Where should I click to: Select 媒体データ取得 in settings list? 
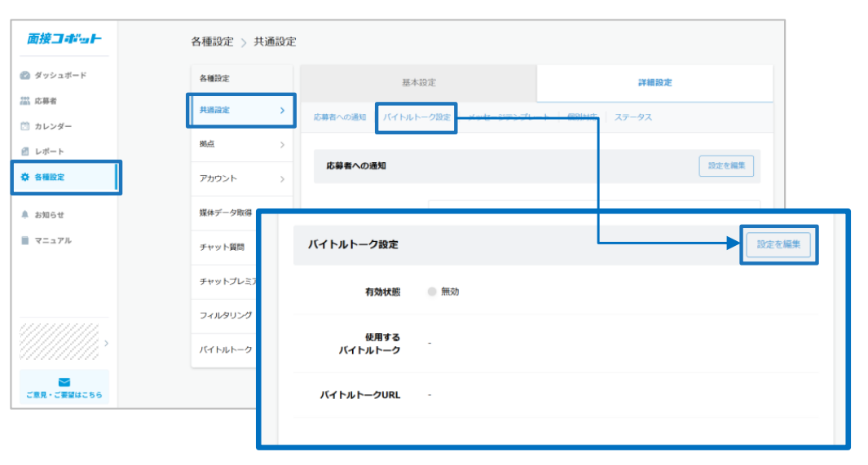(x=226, y=213)
